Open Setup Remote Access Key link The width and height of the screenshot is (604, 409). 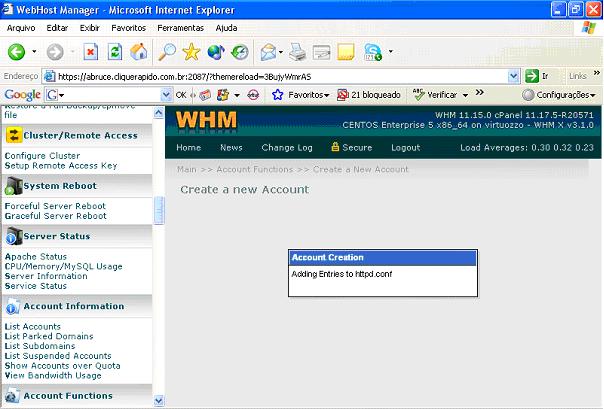click(61, 166)
